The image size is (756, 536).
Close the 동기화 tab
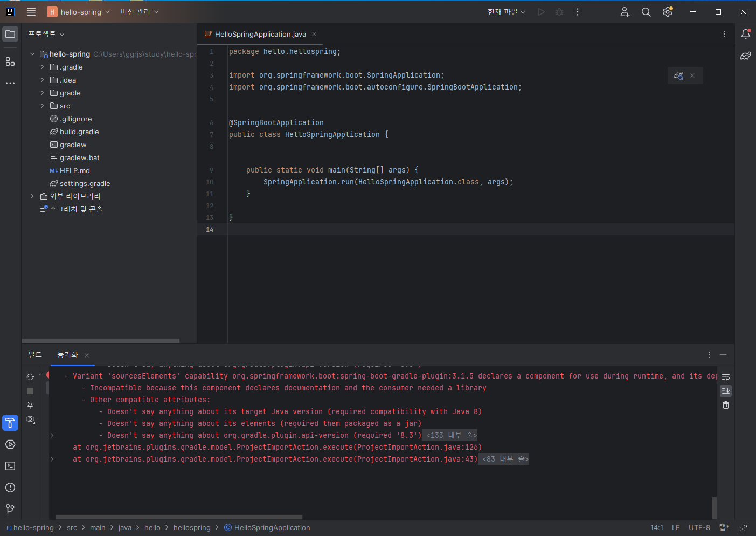[87, 355]
